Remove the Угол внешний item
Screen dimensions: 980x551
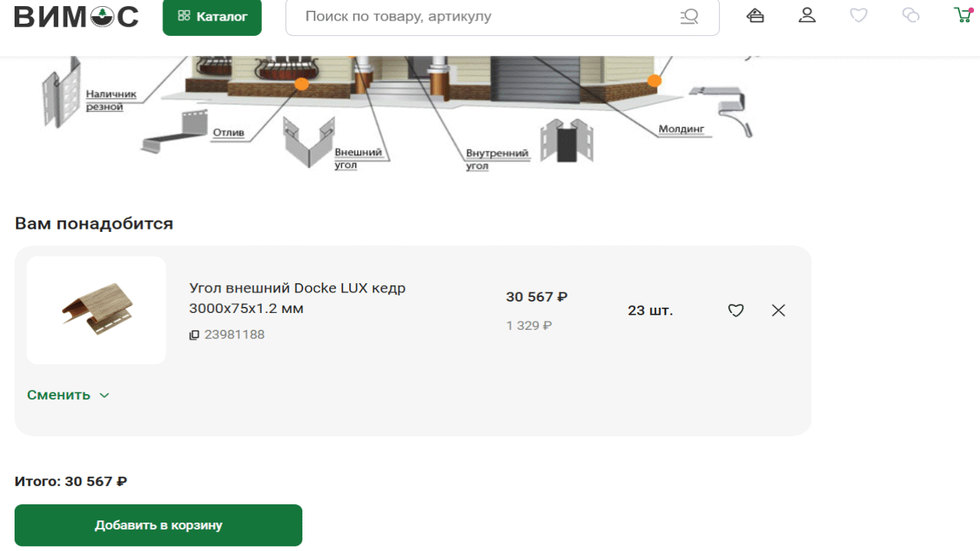pos(779,311)
